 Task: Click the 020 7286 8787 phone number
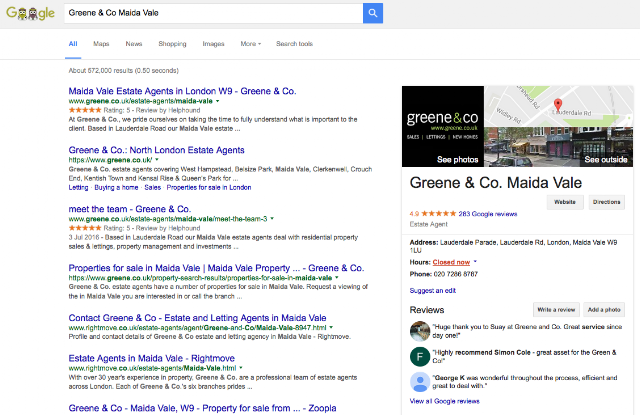456,274
